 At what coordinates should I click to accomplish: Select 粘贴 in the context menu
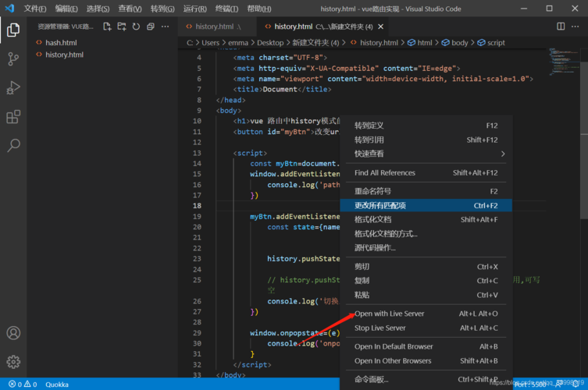[426, 295]
